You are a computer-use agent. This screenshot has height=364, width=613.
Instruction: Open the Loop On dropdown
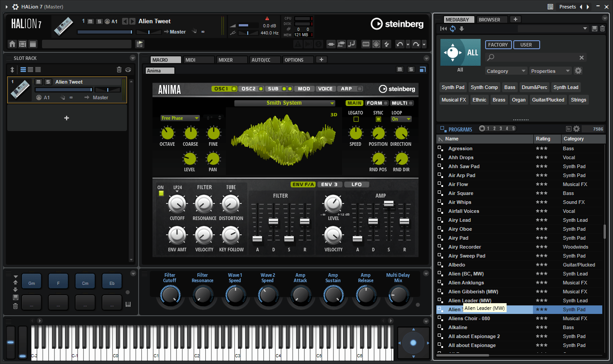pyautogui.click(x=401, y=119)
